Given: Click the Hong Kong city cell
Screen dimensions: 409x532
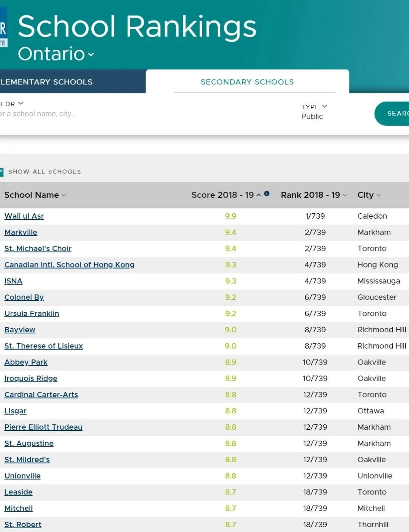Looking at the screenshot, I should [378, 265].
